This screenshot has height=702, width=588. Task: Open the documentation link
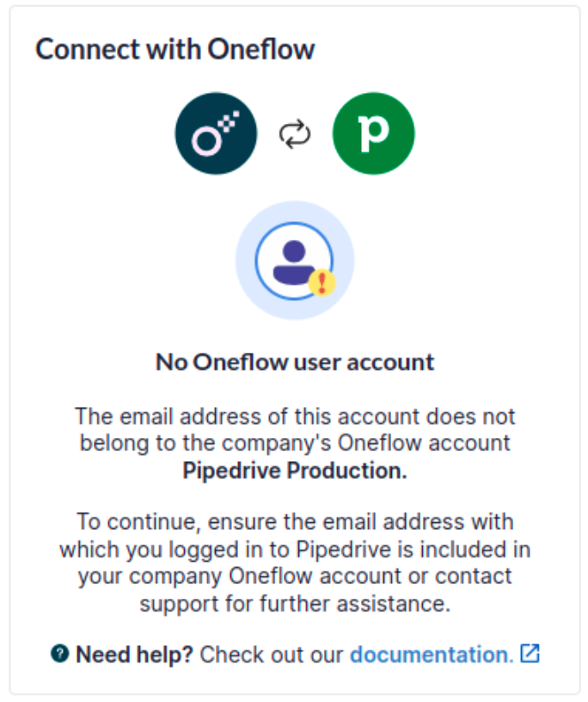(429, 654)
